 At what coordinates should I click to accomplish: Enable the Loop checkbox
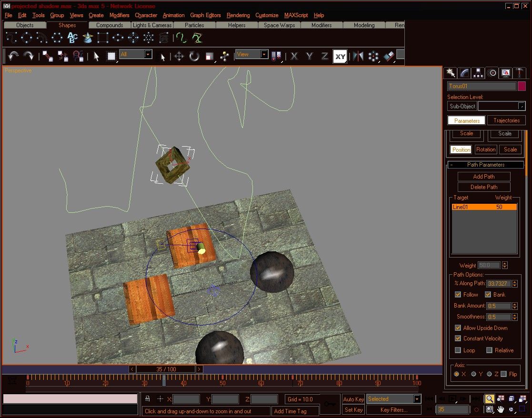[458, 350]
